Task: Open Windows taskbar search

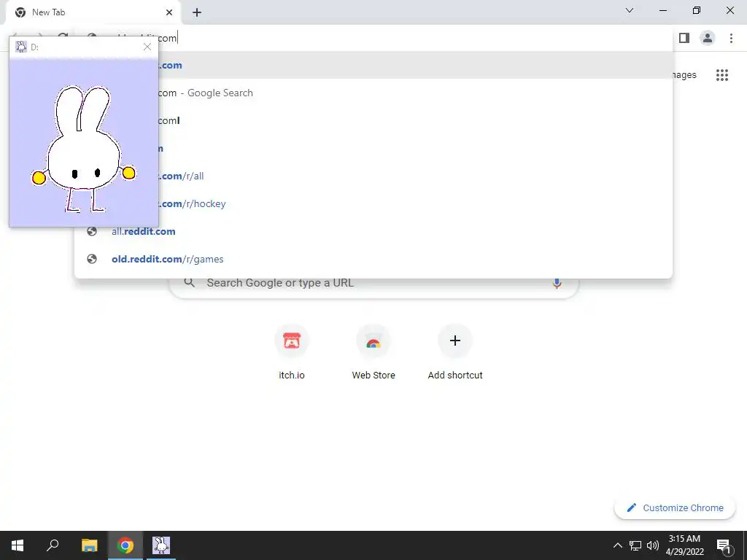Action: tap(53, 545)
